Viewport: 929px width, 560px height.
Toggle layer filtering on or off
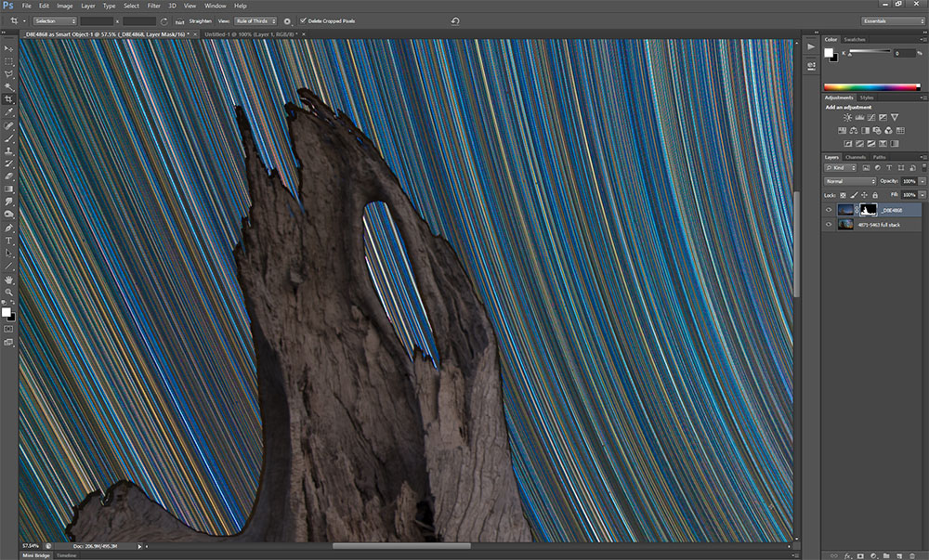tap(923, 168)
